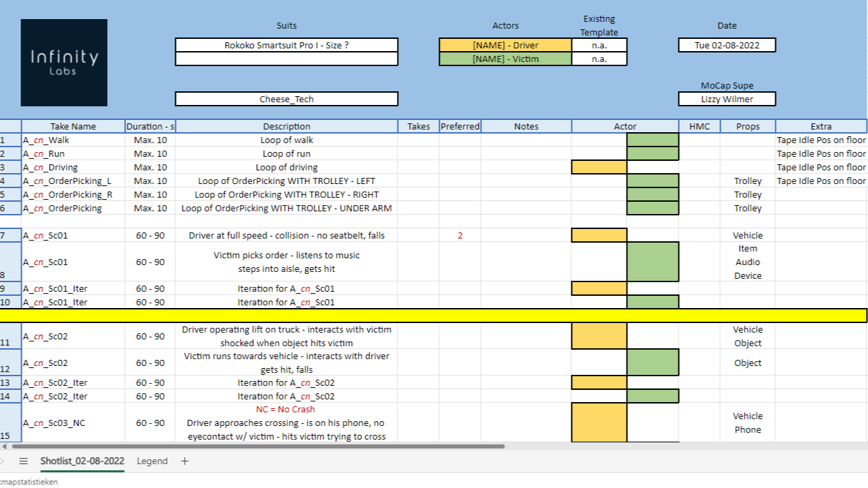Viewport: 868px width, 488px height.
Task: Add a new sheet with plus button
Action: coord(184,461)
